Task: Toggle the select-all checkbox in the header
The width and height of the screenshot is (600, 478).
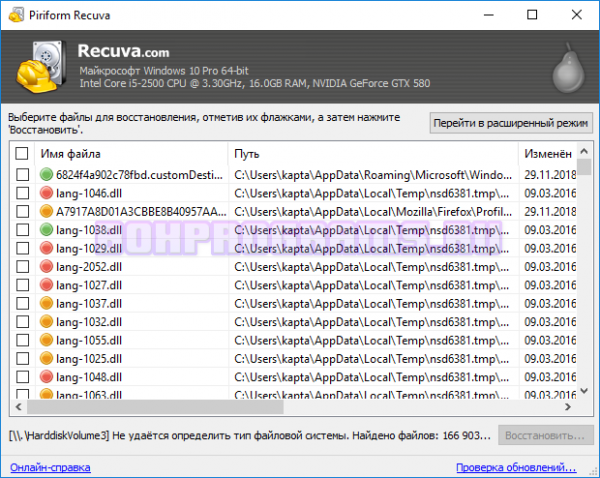Action: [x=22, y=153]
